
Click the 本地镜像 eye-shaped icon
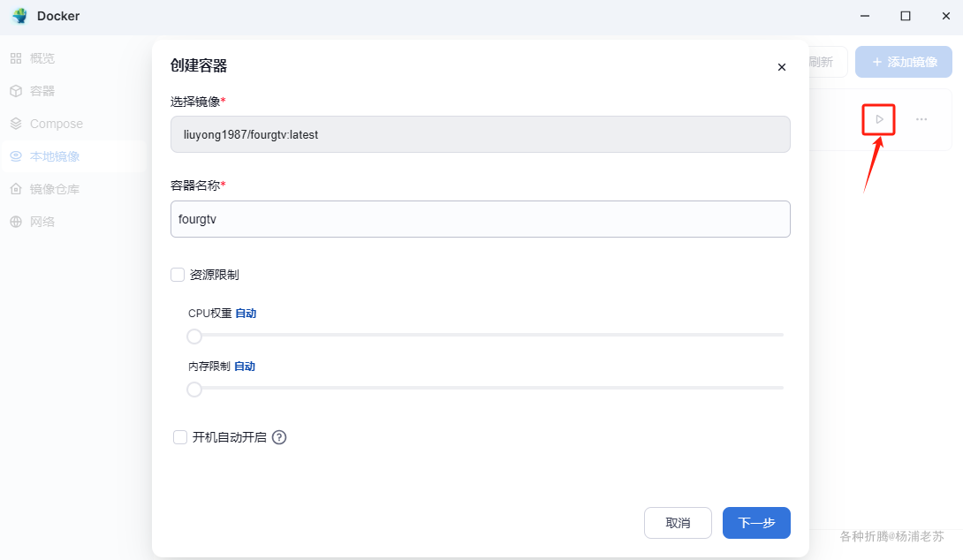pyautogui.click(x=16, y=156)
